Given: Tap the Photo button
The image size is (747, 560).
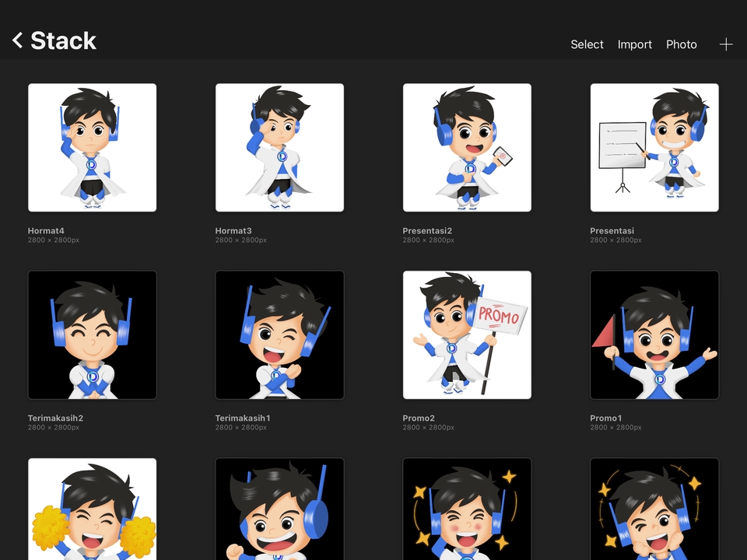Looking at the screenshot, I should [682, 44].
